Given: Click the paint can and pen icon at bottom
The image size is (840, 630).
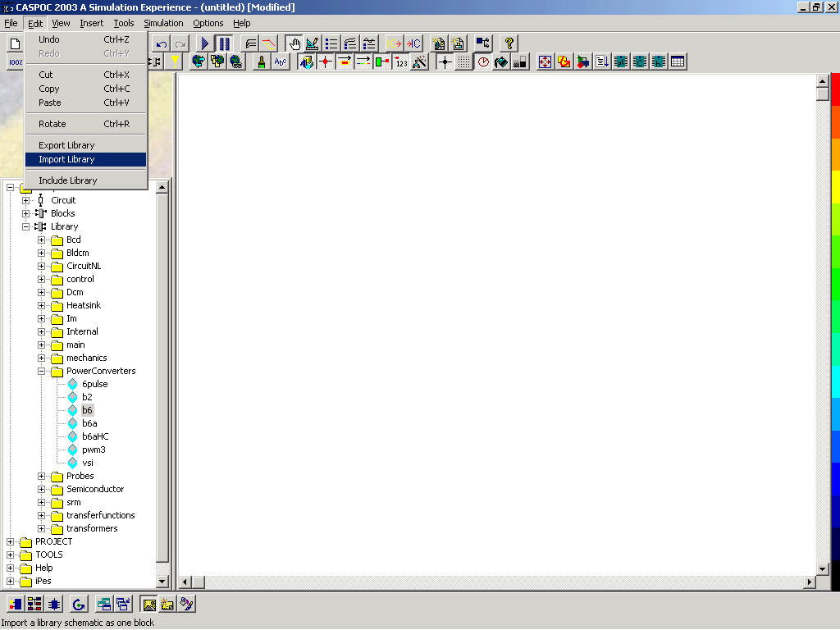Looking at the screenshot, I should point(186,605).
